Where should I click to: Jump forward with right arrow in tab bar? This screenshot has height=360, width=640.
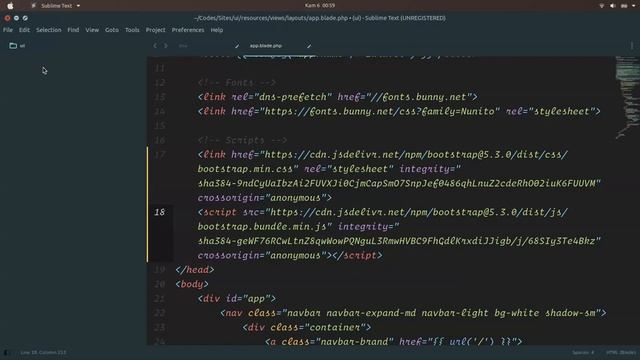pos(166,46)
